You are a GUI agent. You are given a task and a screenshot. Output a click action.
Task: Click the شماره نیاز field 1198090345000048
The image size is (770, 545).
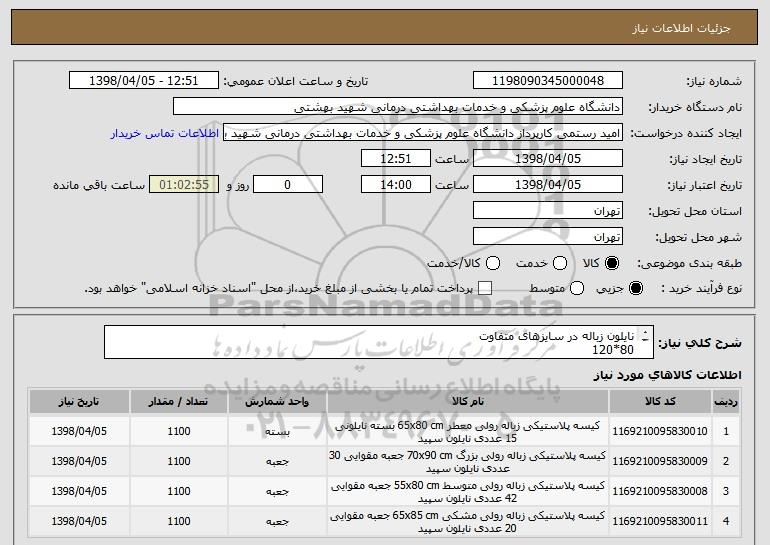(x=548, y=81)
